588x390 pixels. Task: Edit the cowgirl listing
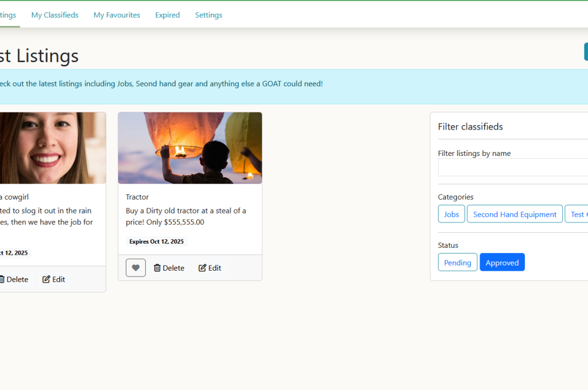[x=53, y=279]
